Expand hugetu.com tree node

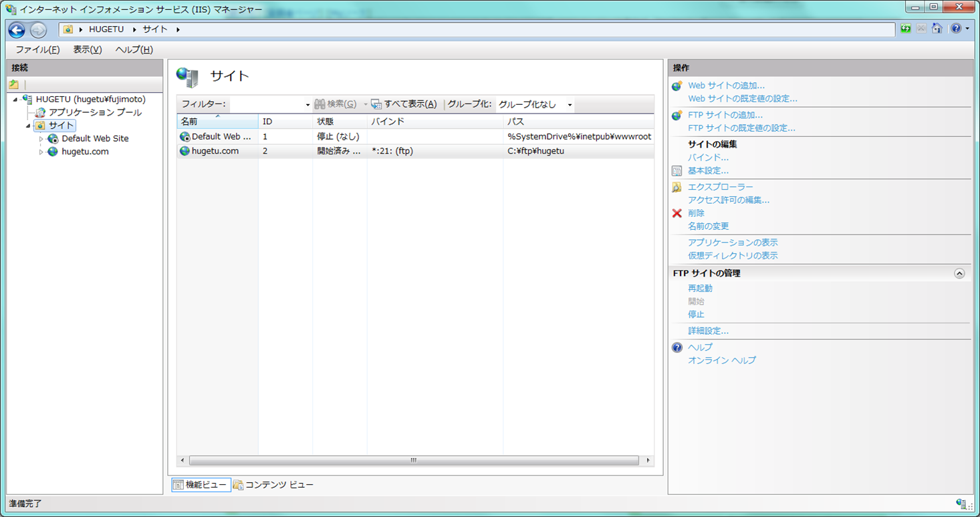click(x=41, y=152)
